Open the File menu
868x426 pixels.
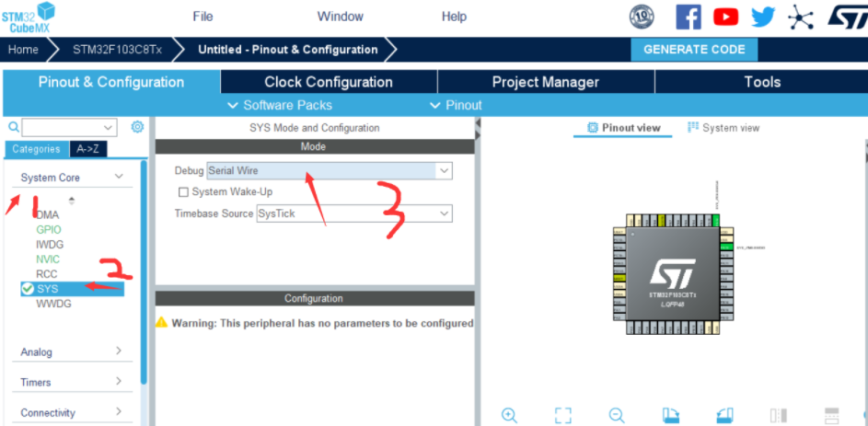[203, 17]
